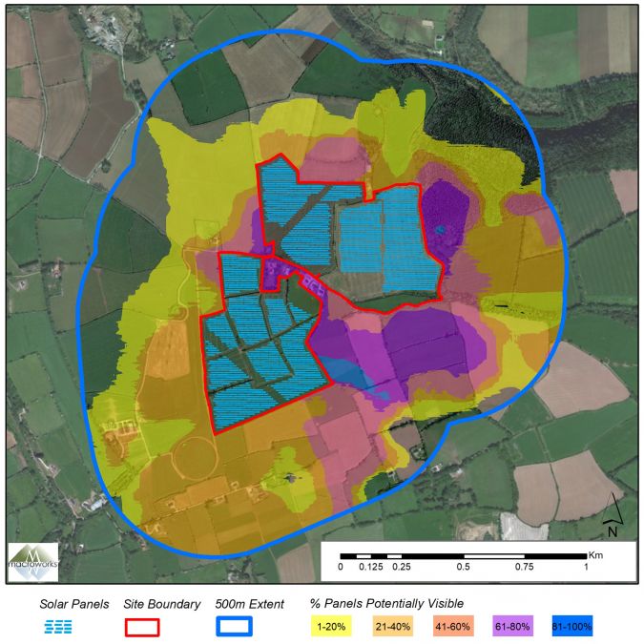The width and height of the screenshot is (644, 644).
Task: Click the 81-100% blue legend swatch
Action: (572, 626)
